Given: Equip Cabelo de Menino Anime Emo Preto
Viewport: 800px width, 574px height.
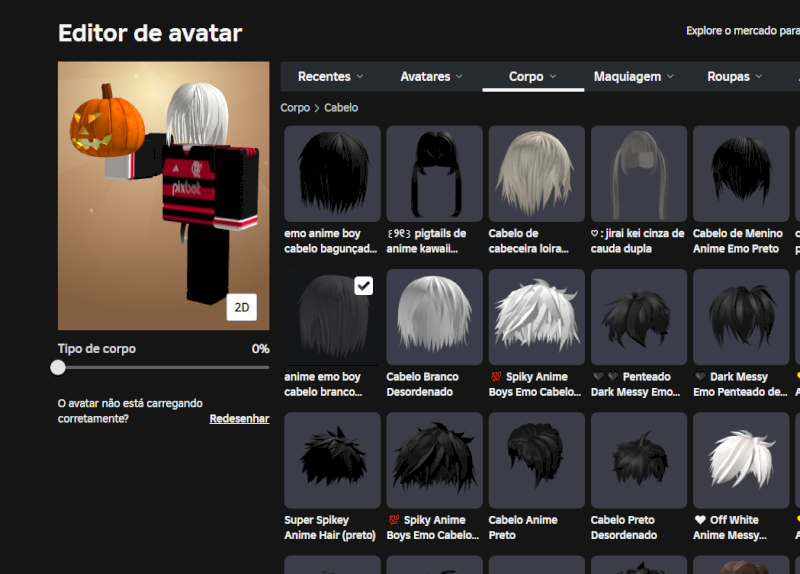Looking at the screenshot, I should coord(740,173).
